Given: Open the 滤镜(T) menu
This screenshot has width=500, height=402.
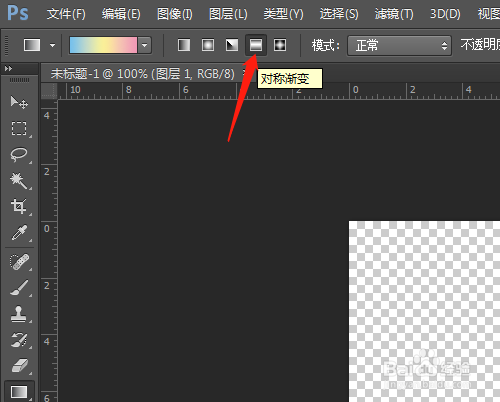Looking at the screenshot, I should [x=394, y=14].
